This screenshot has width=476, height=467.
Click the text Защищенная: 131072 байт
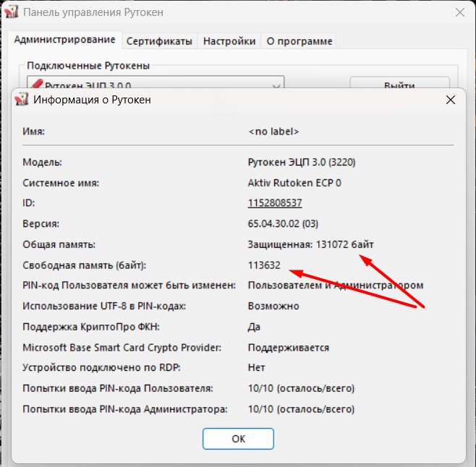click(x=310, y=244)
